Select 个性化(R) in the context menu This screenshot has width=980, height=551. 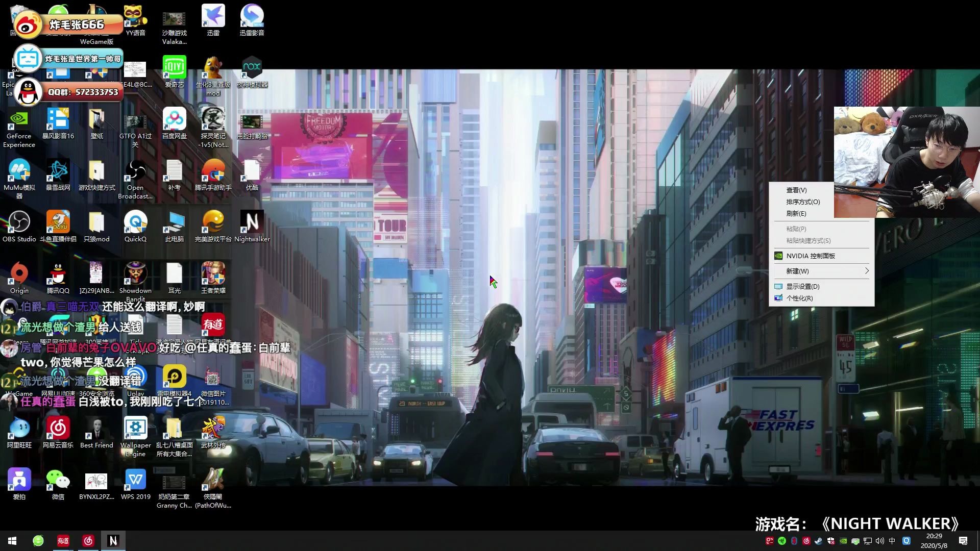[x=821, y=298]
